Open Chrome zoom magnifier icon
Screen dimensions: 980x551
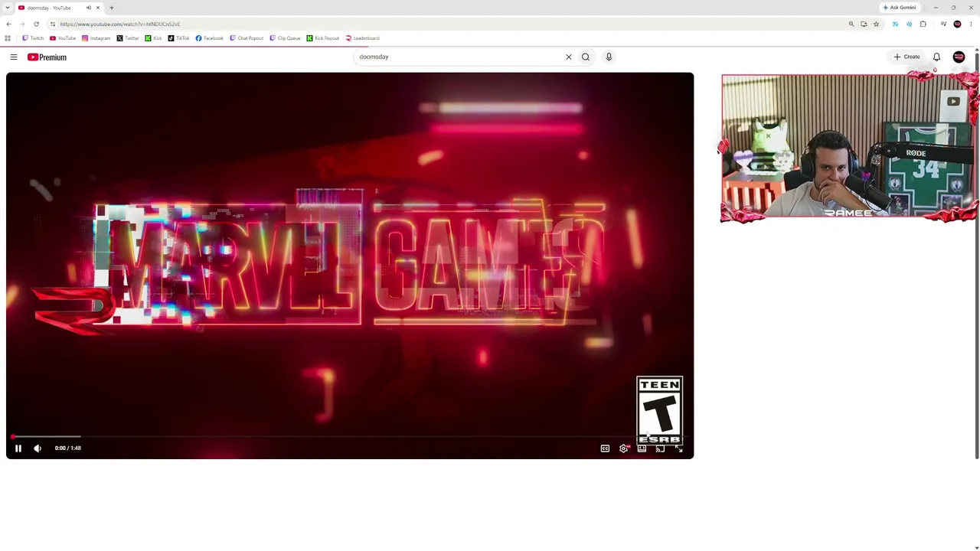[851, 24]
